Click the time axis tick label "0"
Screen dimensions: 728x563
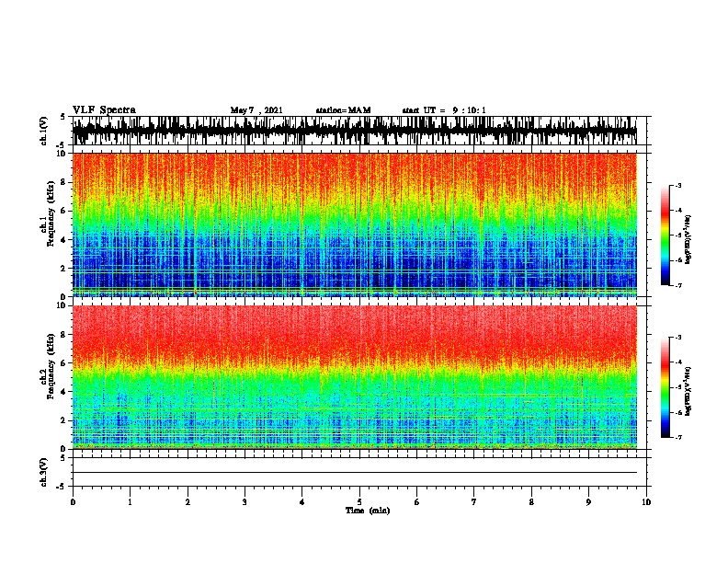pos(73,502)
